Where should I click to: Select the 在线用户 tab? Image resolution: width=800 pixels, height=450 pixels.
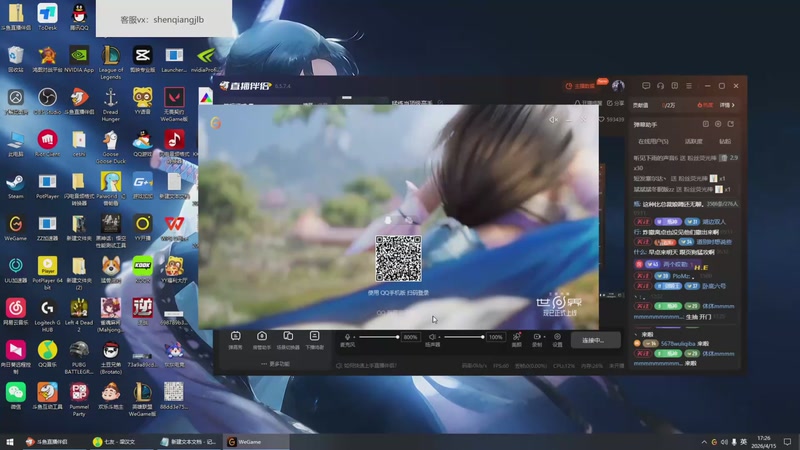(653, 141)
